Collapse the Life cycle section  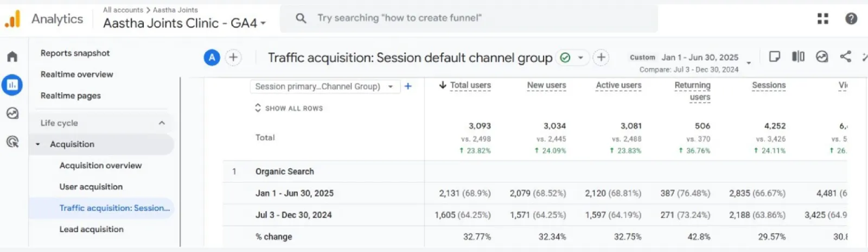[x=162, y=123]
